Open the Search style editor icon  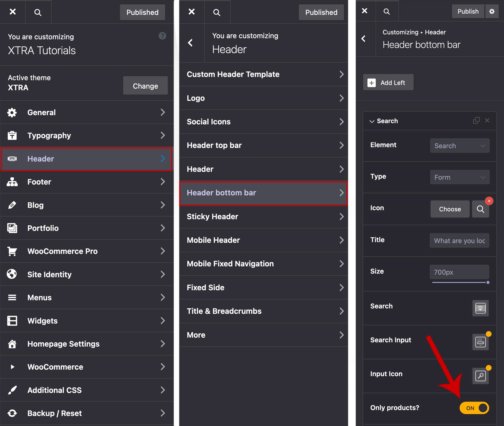[x=480, y=308]
